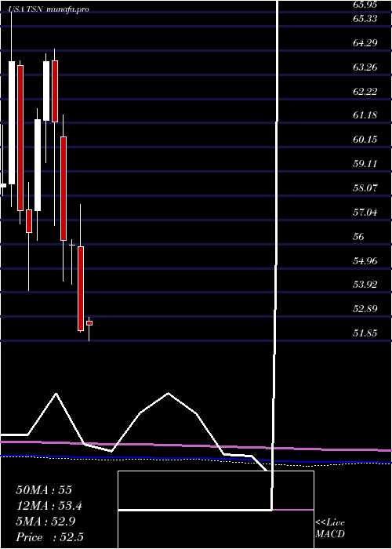Select the 58.07 price axis label
Screen dimensions: 392x549
[366, 188]
